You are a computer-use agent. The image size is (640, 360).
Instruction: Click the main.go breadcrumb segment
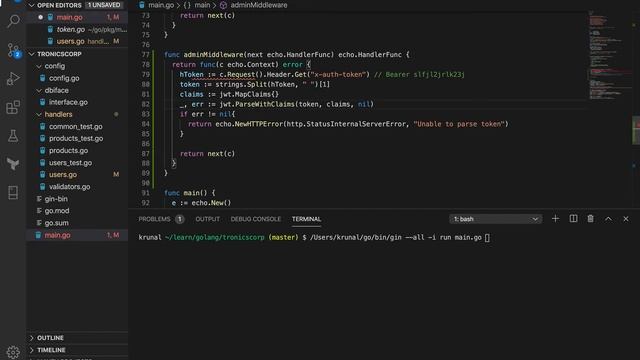pos(161,5)
